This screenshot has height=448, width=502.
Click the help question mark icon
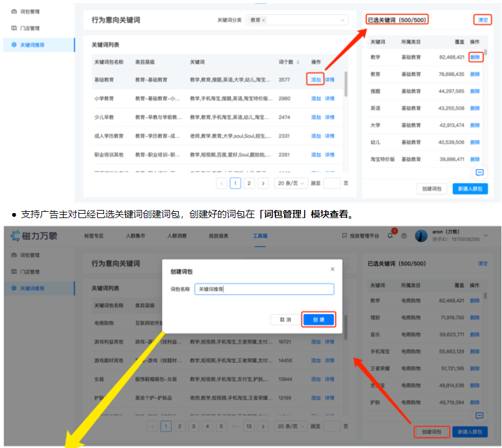(x=404, y=235)
